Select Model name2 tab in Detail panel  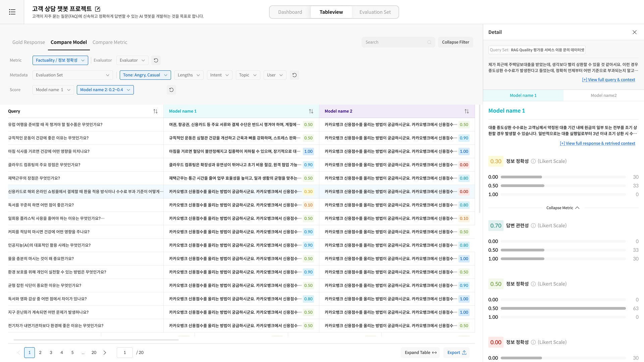[603, 96]
